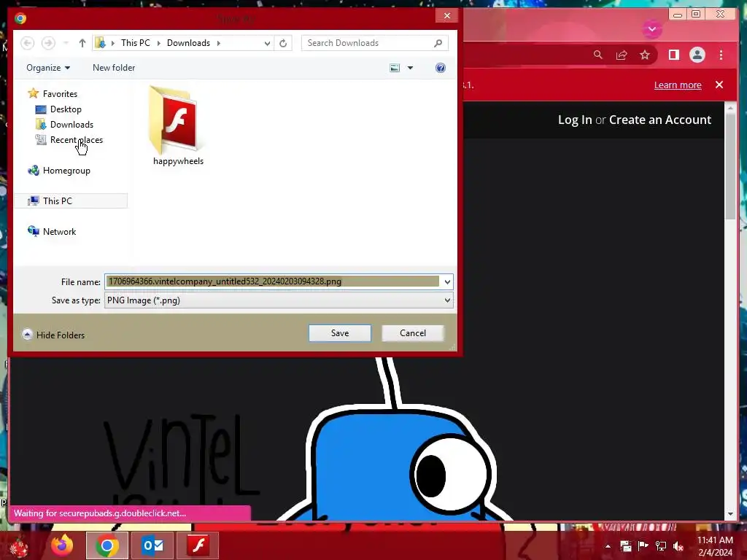Open network tray icon
Screen dimensions: 747x560
(x=660, y=546)
